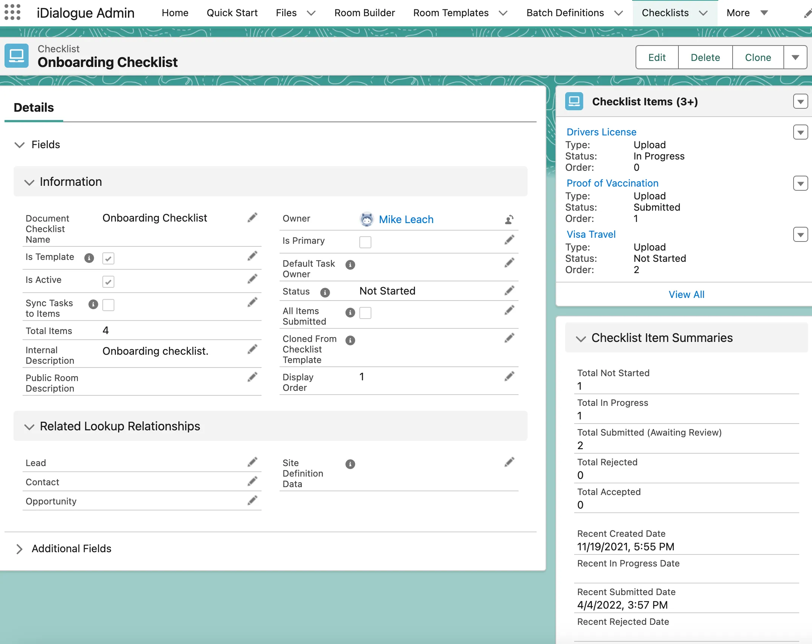
Task: Edit the Cloned From Checklist Template pencil
Action: click(x=509, y=338)
